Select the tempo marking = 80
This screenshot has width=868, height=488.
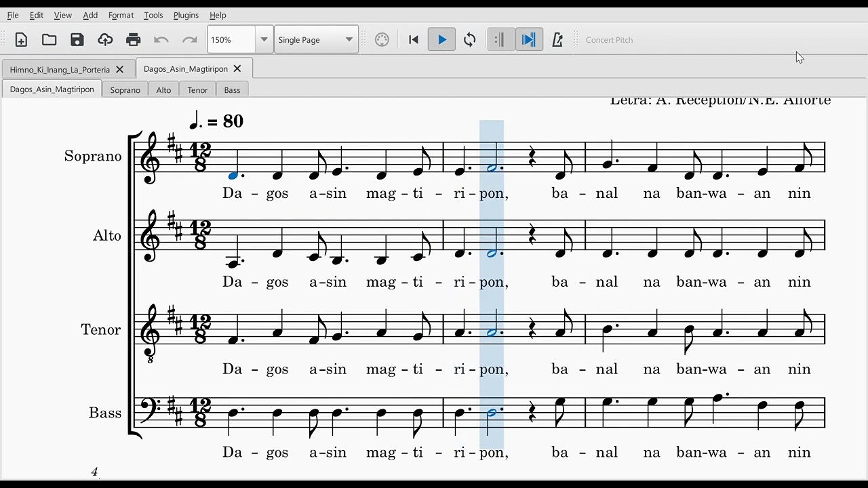[x=216, y=121]
